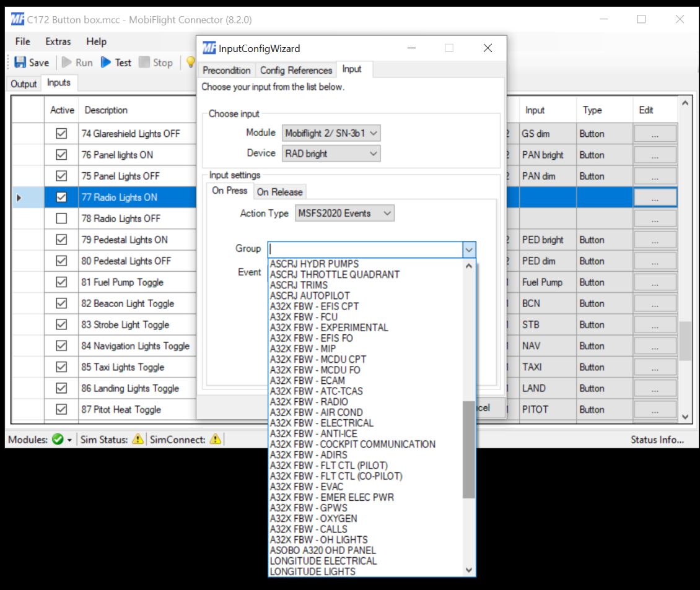Viewport: 700px width, 590px height.
Task: Click edit button for 74 Glareshield Lights OFF
Action: point(655,134)
